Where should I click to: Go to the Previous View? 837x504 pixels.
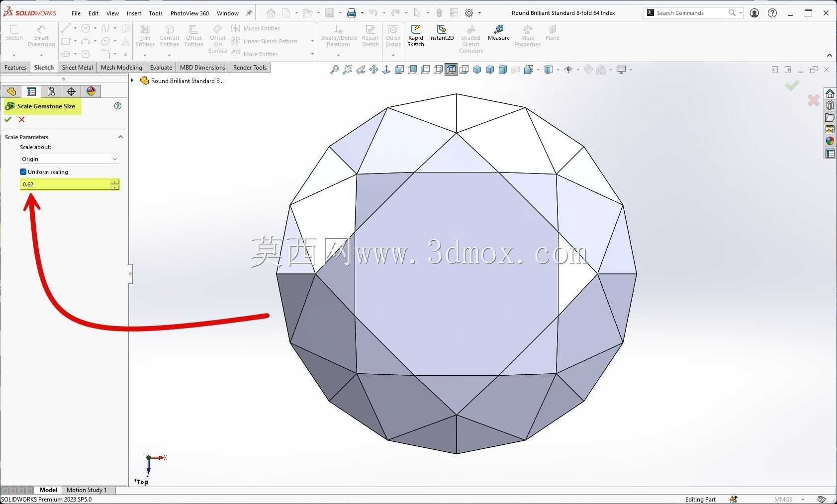click(x=361, y=70)
